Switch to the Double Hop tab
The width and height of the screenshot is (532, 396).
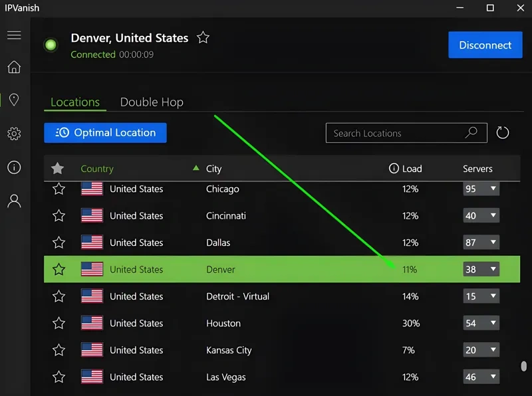pos(152,102)
